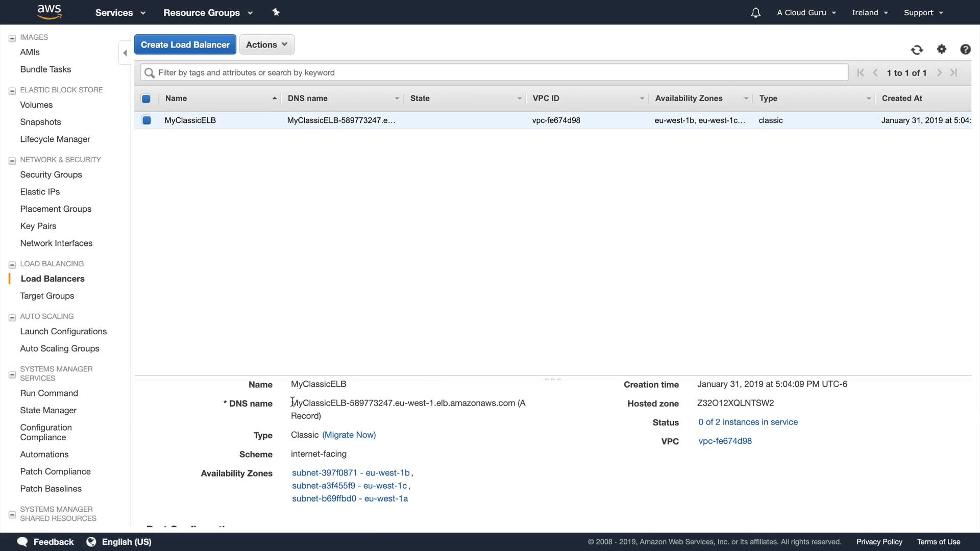980x551 pixels.
Task: Click the AWS logo
Action: coord(49,12)
